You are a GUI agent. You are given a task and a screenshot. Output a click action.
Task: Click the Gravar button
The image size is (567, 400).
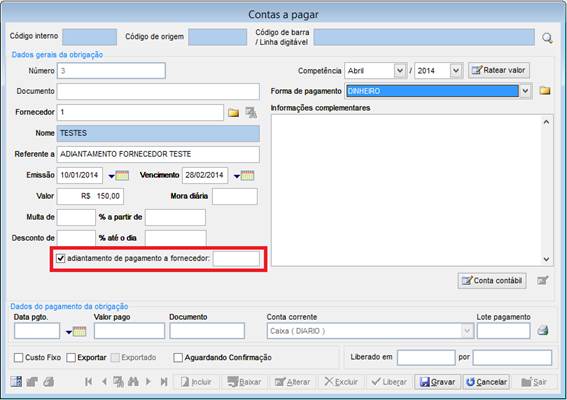tap(438, 382)
